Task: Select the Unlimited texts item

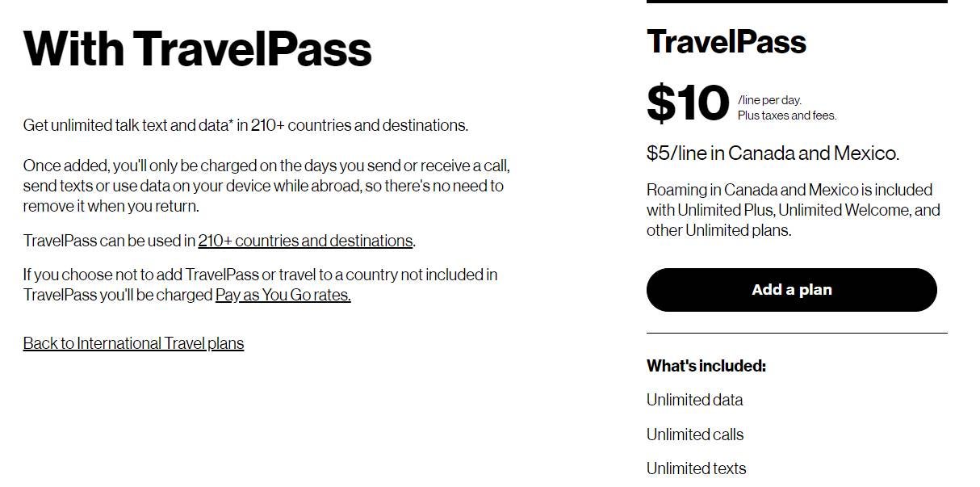Action: click(x=696, y=468)
